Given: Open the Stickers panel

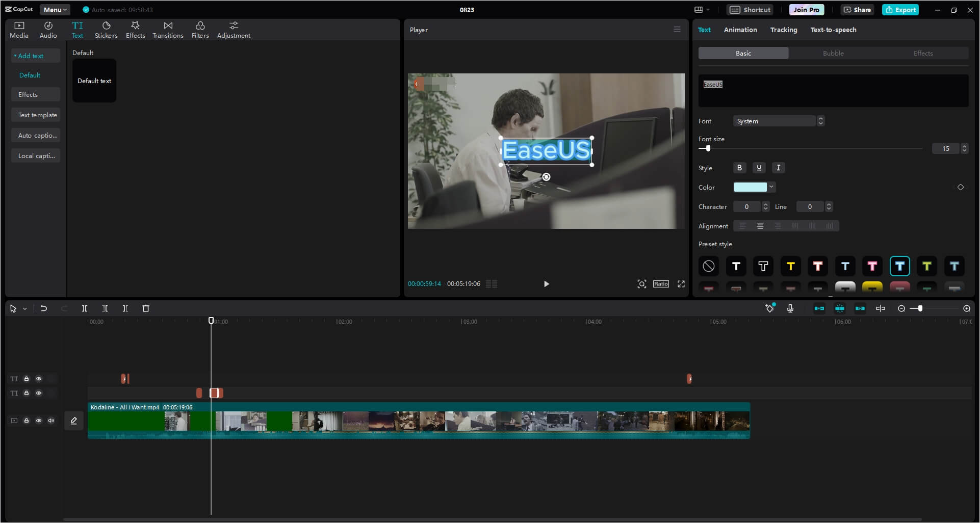Looking at the screenshot, I should pyautogui.click(x=106, y=30).
